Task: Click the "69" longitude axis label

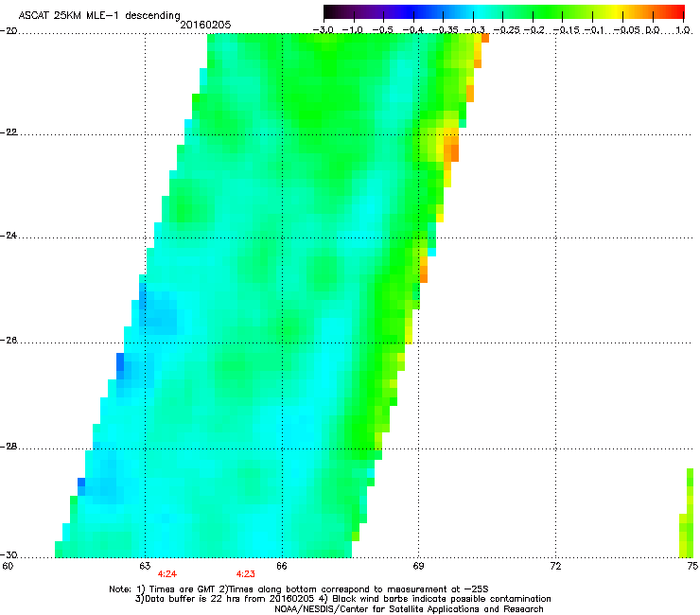Action: (x=418, y=567)
